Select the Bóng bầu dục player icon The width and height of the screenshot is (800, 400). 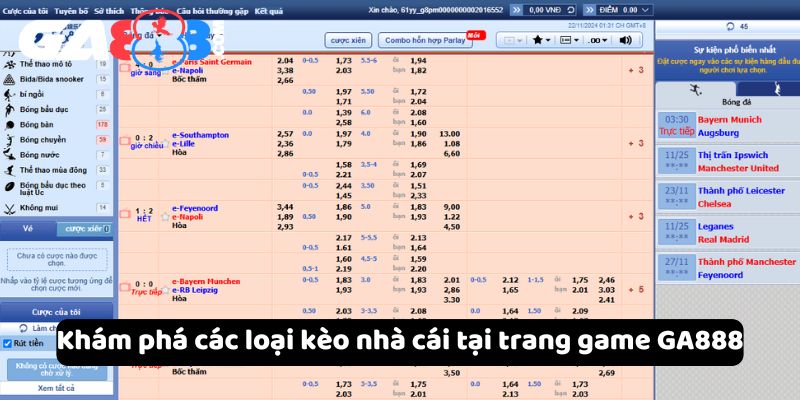[x=9, y=110]
